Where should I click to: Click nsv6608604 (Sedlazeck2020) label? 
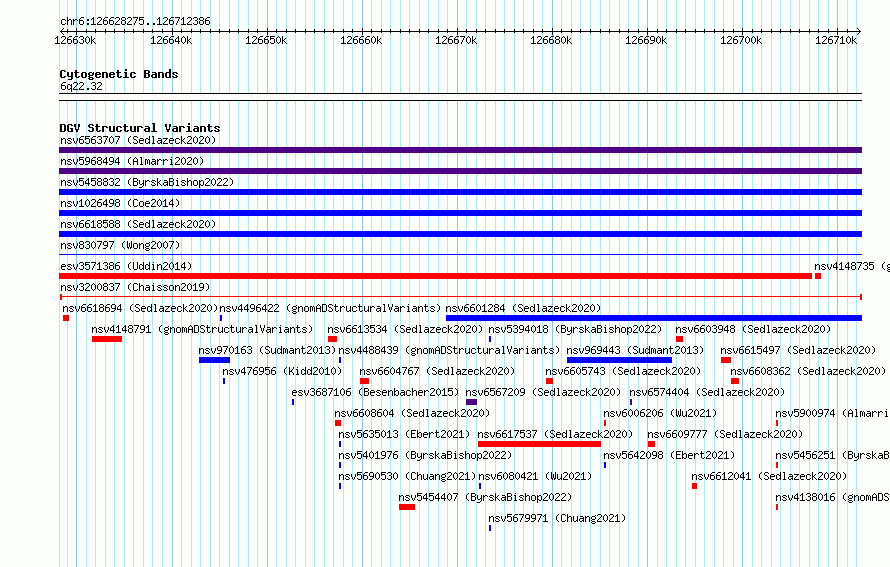pos(412,413)
